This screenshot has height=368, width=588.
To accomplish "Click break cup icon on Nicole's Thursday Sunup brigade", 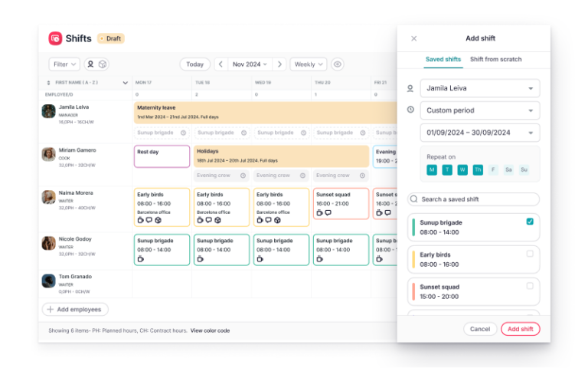I will [319, 258].
